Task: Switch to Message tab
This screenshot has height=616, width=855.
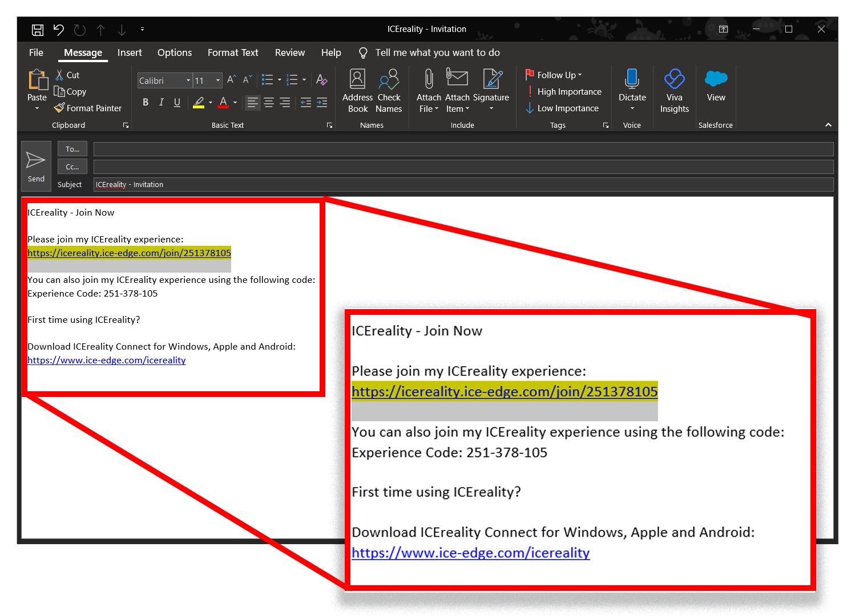Action: click(83, 52)
